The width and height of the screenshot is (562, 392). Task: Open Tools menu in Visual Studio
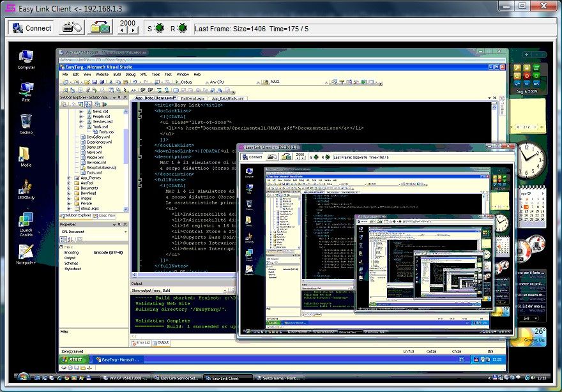pos(156,75)
